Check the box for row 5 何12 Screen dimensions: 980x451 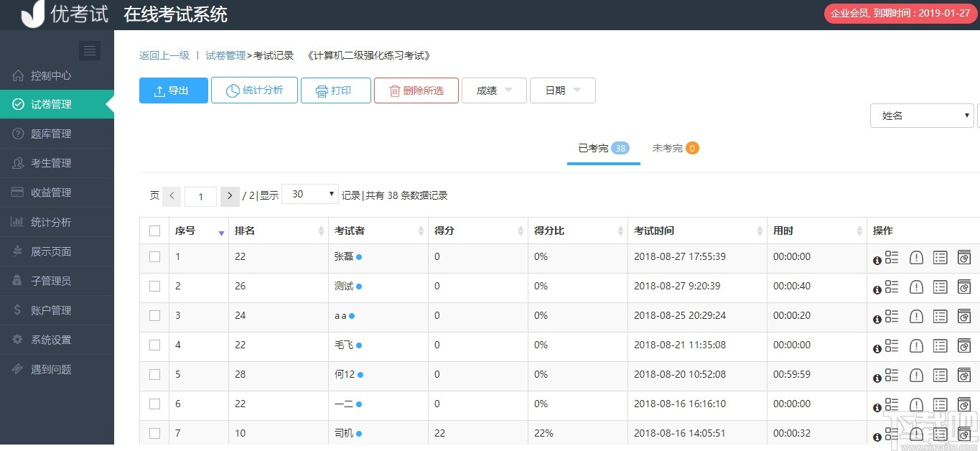click(154, 374)
